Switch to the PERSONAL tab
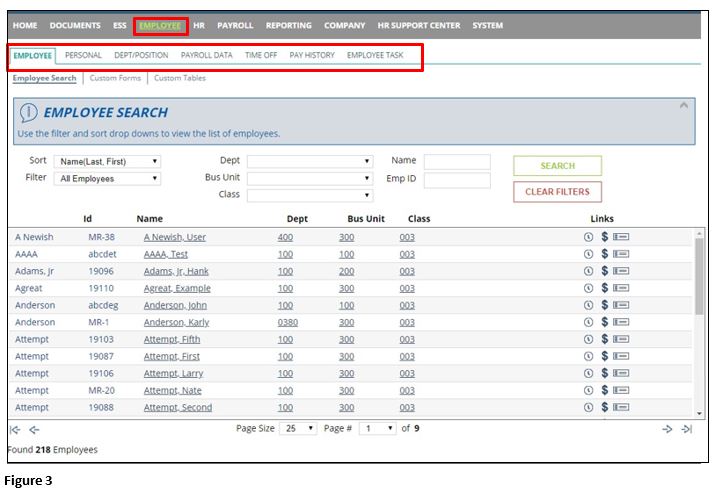 click(83, 55)
